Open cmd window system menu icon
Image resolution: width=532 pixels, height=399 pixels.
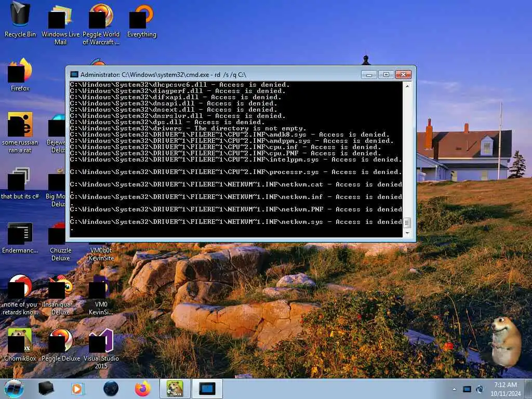pos(74,74)
